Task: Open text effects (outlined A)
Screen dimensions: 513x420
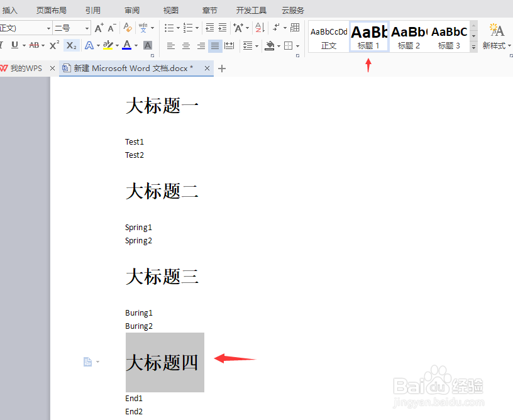Action: (x=89, y=45)
